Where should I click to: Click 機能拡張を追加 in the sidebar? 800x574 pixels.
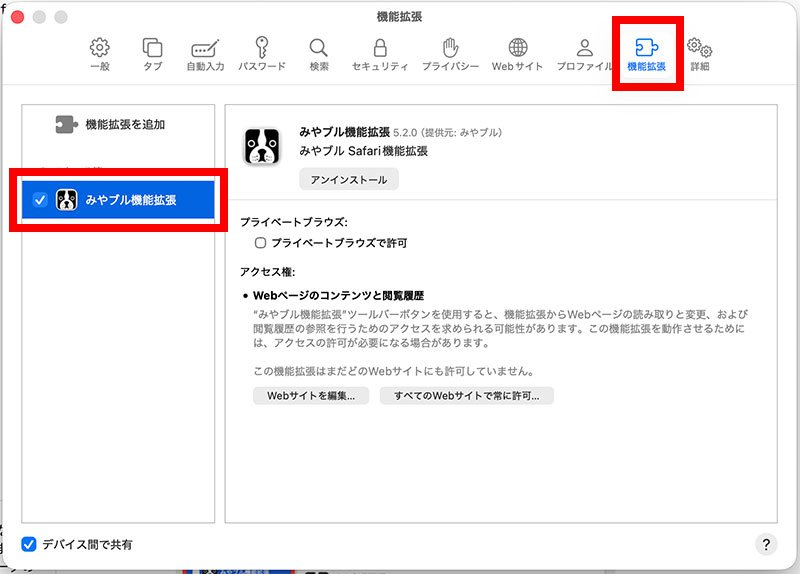(x=110, y=124)
